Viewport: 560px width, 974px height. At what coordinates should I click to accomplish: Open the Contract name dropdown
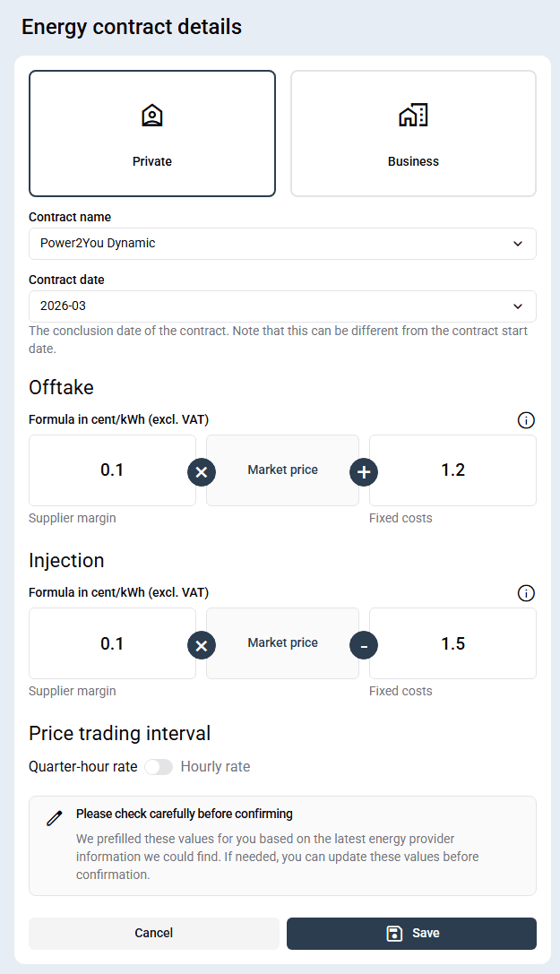(x=282, y=243)
